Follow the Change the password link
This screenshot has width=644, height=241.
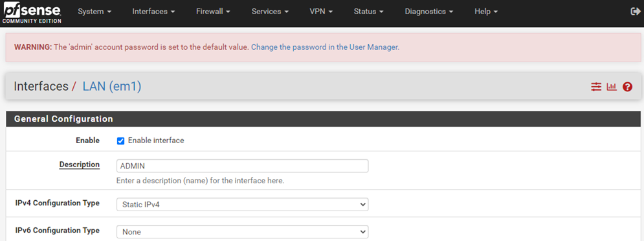coord(324,47)
